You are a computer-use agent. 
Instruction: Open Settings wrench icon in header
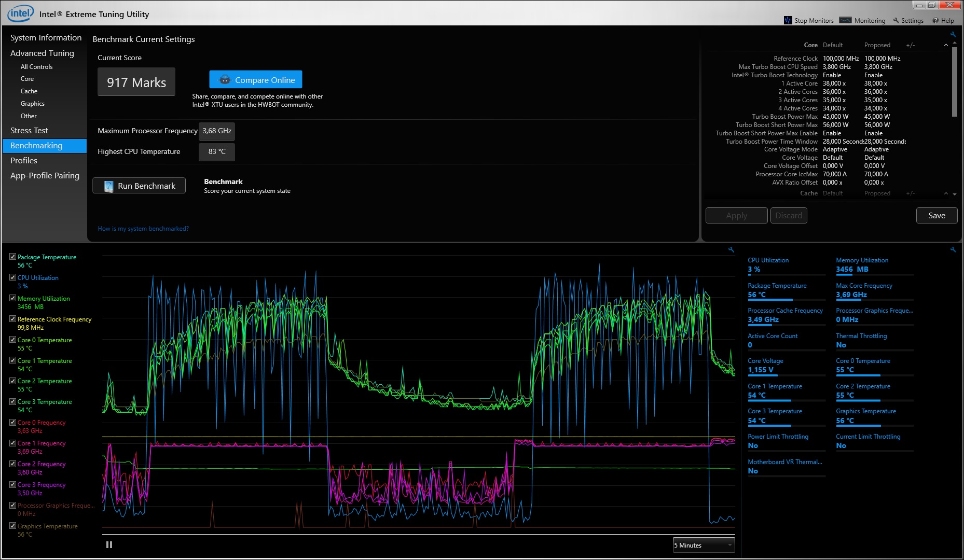click(x=896, y=21)
